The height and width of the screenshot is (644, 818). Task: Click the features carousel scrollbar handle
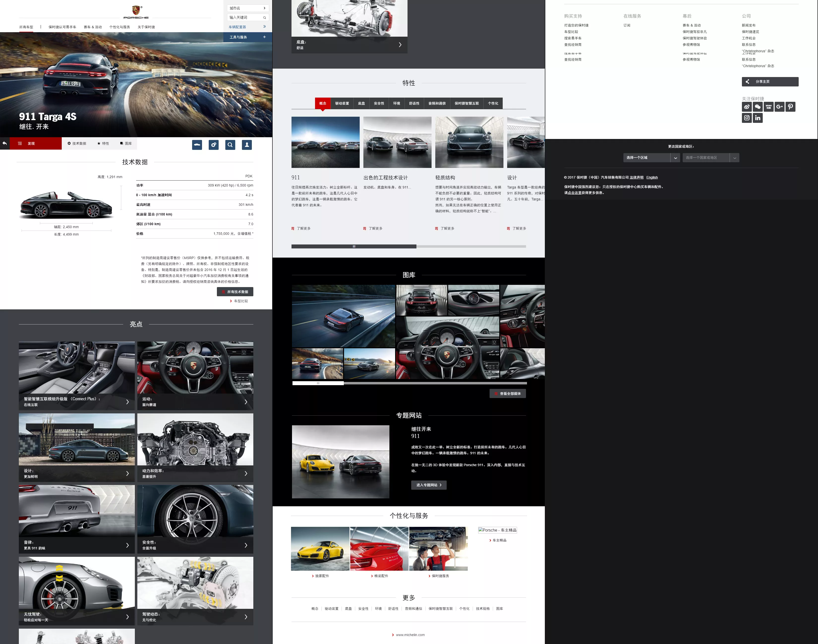click(x=354, y=247)
